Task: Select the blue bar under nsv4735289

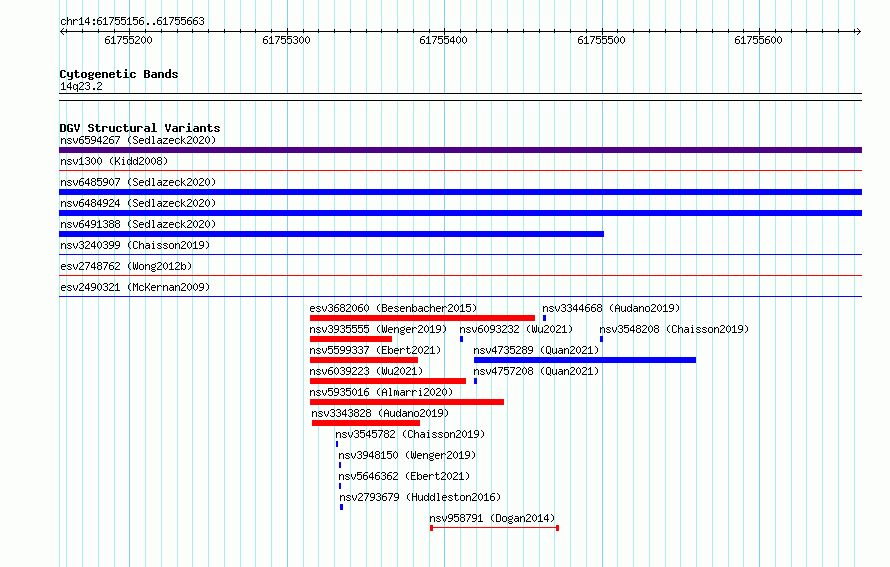Action: pyautogui.click(x=585, y=360)
